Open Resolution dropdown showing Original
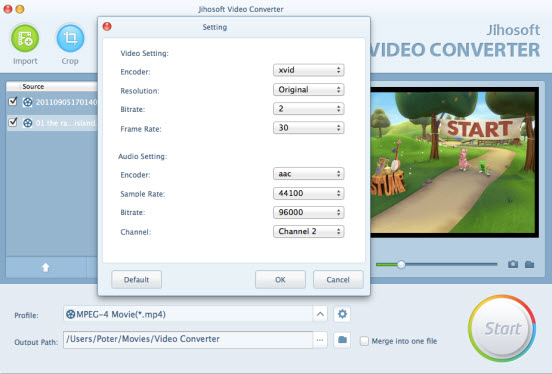The height and width of the screenshot is (374, 552). click(x=308, y=89)
